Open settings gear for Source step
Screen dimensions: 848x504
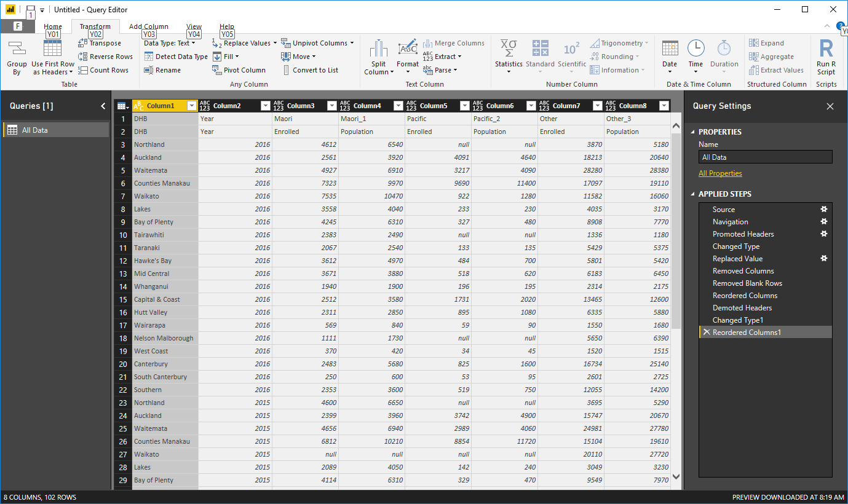pos(824,210)
